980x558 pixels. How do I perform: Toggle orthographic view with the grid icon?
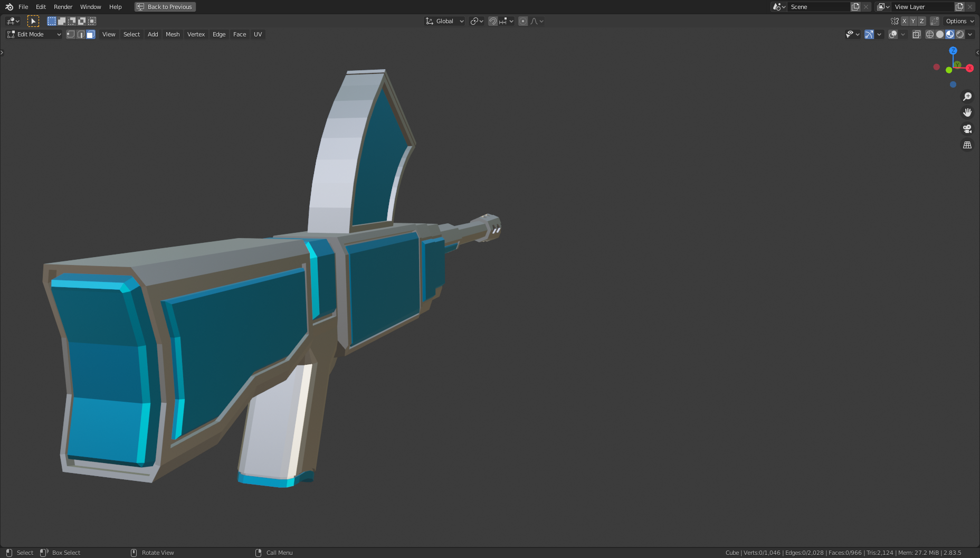pos(967,145)
